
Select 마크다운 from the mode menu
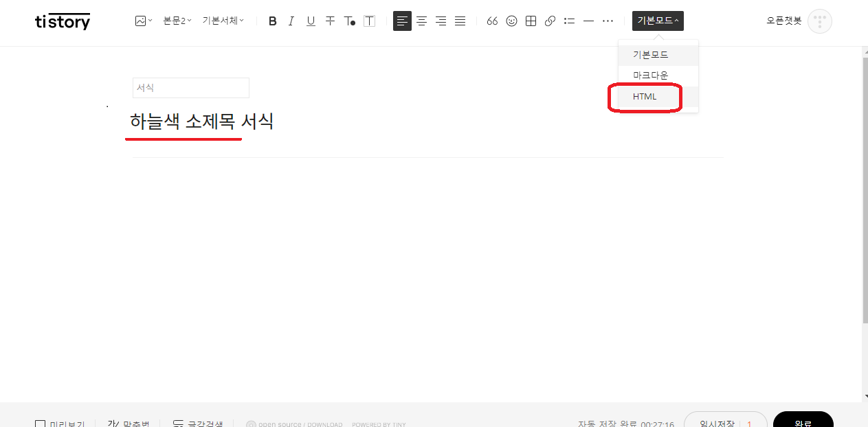[x=658, y=76]
